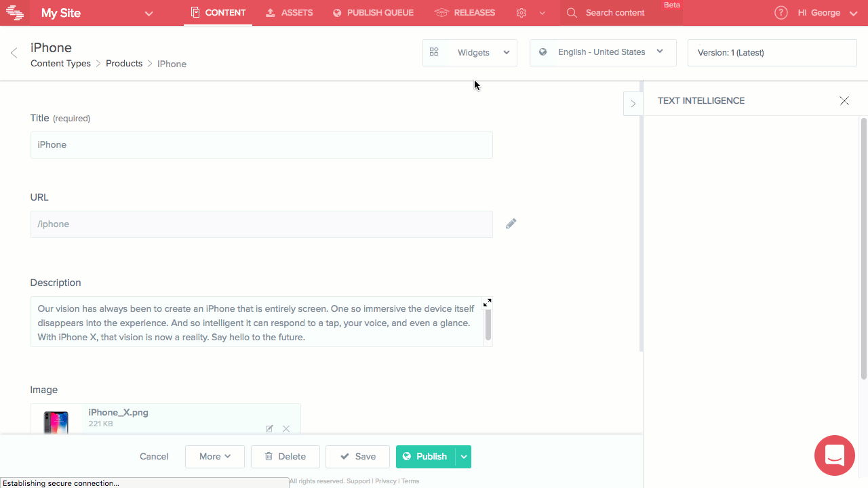The image size is (868, 488).
Task: Click the Contentstack logo icon
Action: 14,13
